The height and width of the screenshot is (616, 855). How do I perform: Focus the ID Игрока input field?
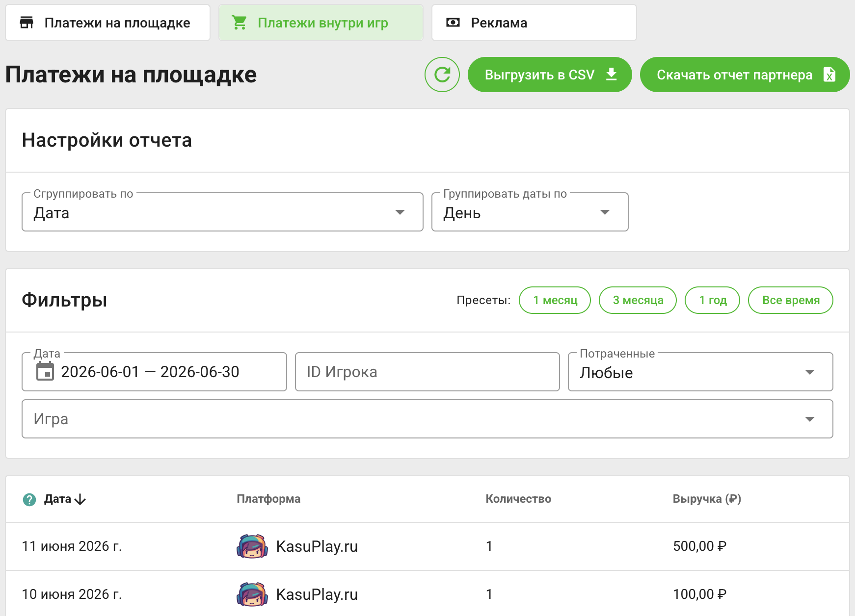427,372
